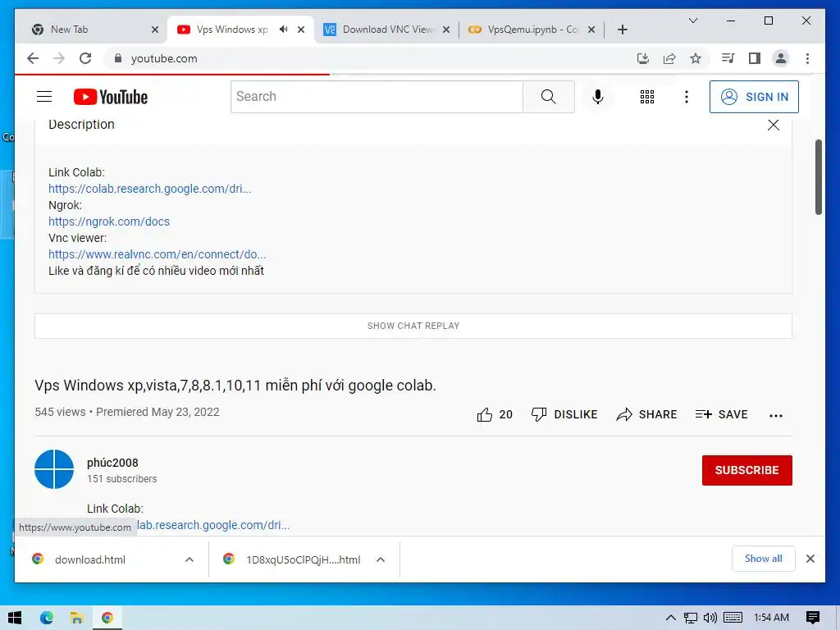Close the downloads bar
The image size is (840, 630).
(810, 559)
